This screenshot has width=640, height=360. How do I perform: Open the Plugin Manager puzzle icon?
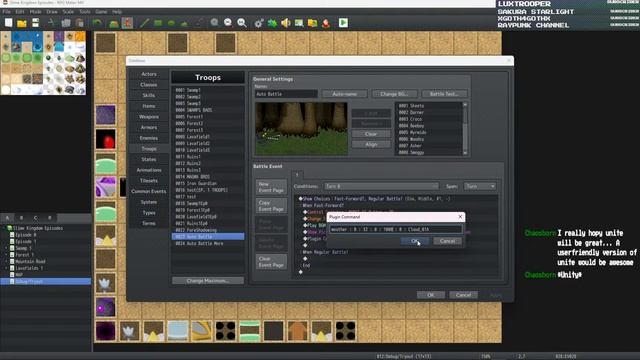pos(272,23)
